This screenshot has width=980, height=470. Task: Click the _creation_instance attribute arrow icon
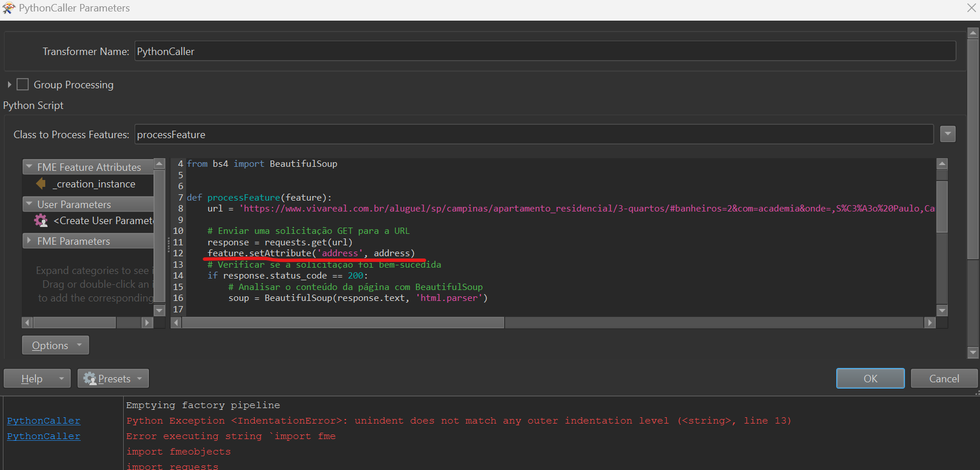(41, 183)
